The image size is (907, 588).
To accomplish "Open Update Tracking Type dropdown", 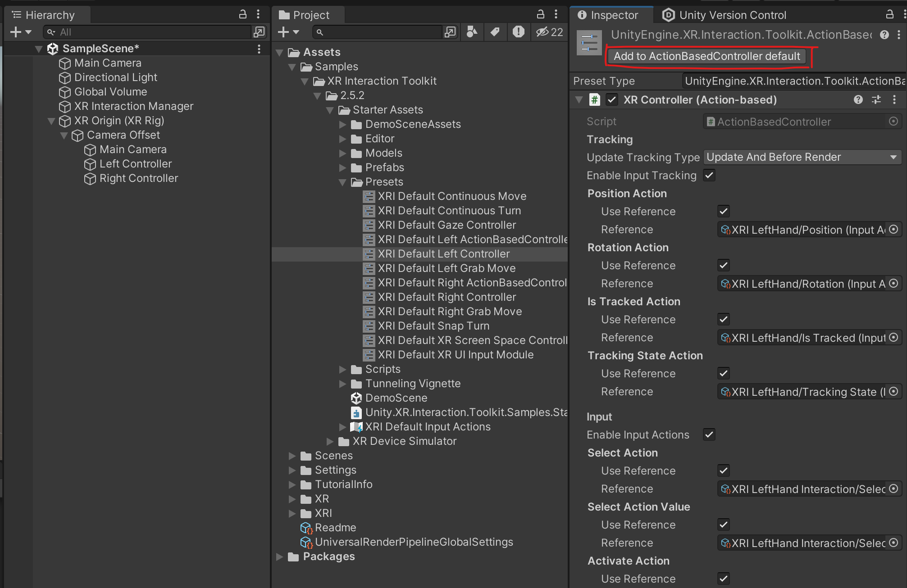I will [801, 157].
